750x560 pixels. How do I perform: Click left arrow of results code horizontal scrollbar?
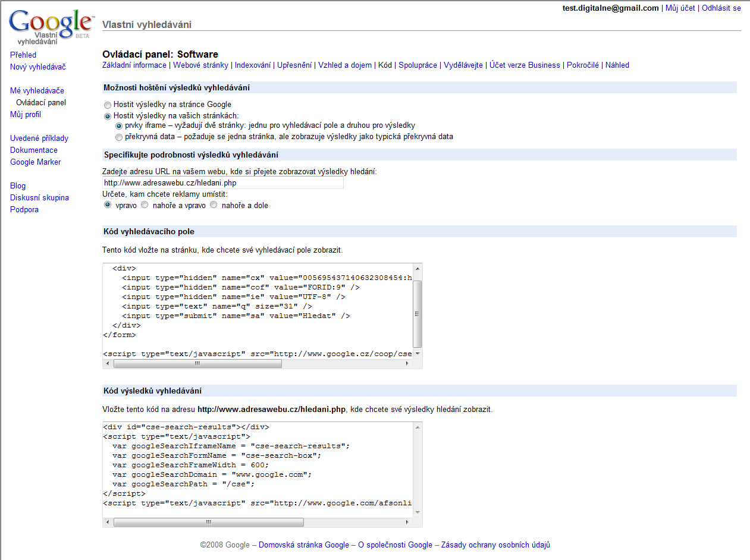108,522
